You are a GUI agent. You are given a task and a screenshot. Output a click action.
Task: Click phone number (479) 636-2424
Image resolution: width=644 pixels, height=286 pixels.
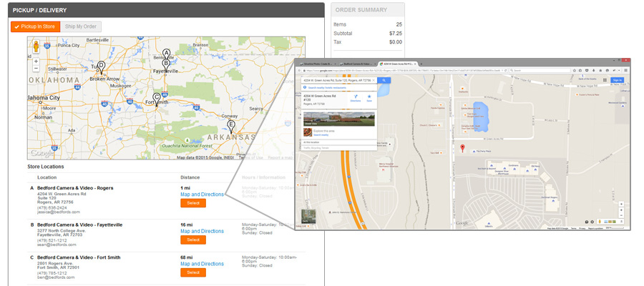coord(52,207)
